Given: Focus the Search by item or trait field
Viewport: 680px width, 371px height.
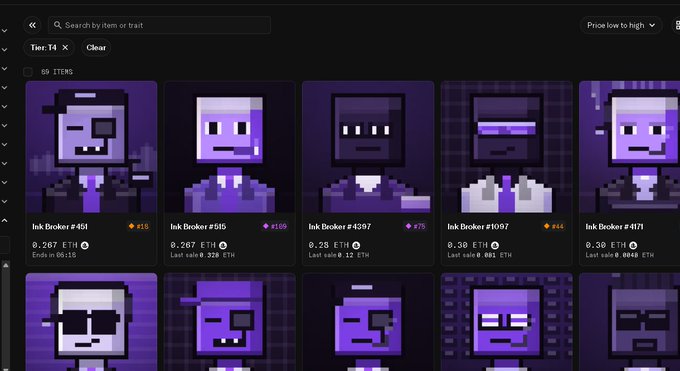Looking at the screenshot, I should [x=160, y=25].
